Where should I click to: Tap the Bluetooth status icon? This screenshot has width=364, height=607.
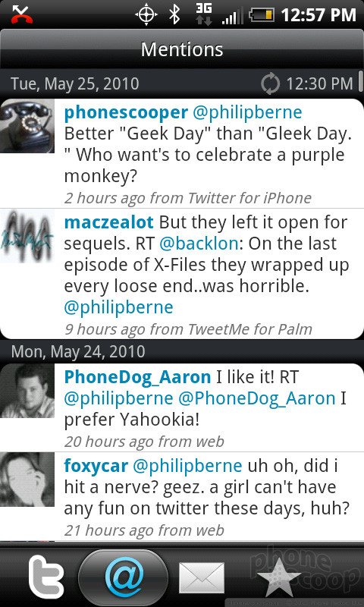tap(175, 14)
